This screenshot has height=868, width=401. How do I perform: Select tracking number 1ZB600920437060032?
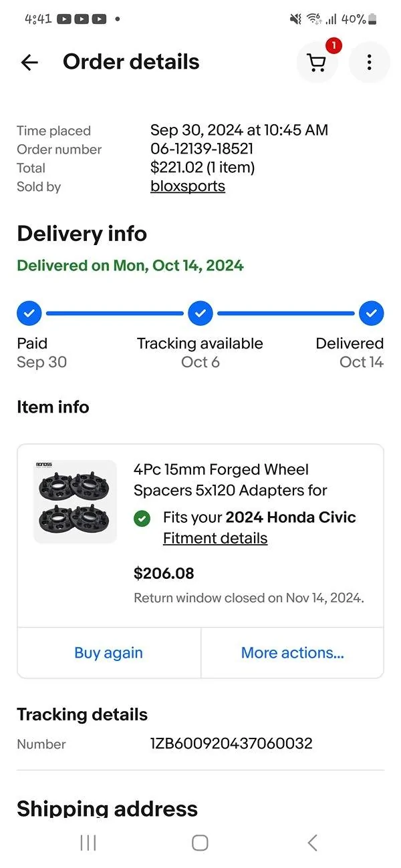tap(231, 743)
